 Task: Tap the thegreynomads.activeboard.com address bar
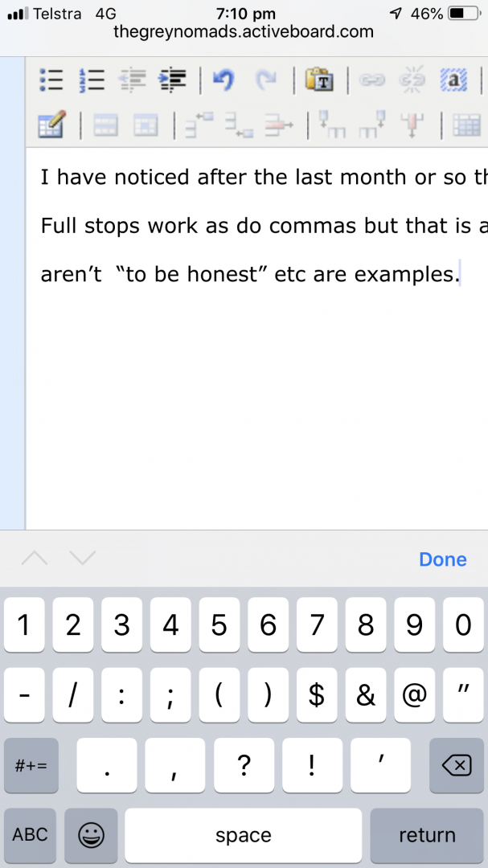[x=244, y=32]
